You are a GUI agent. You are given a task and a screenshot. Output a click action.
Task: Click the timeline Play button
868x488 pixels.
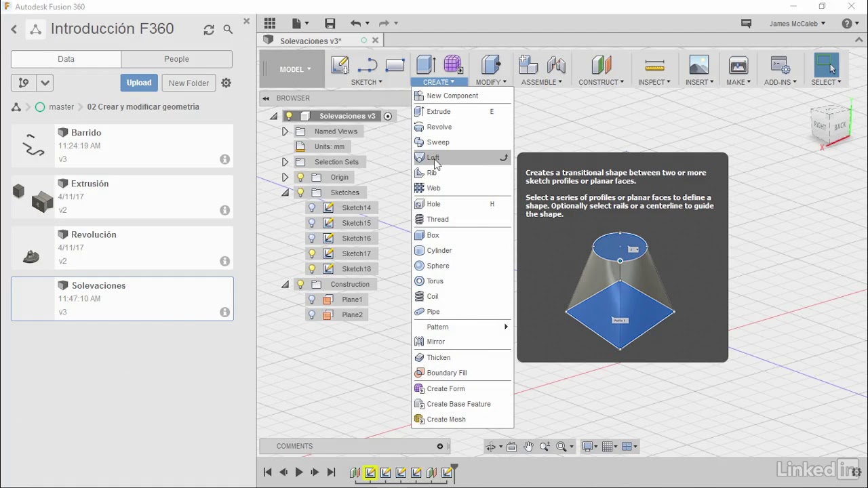tap(299, 472)
